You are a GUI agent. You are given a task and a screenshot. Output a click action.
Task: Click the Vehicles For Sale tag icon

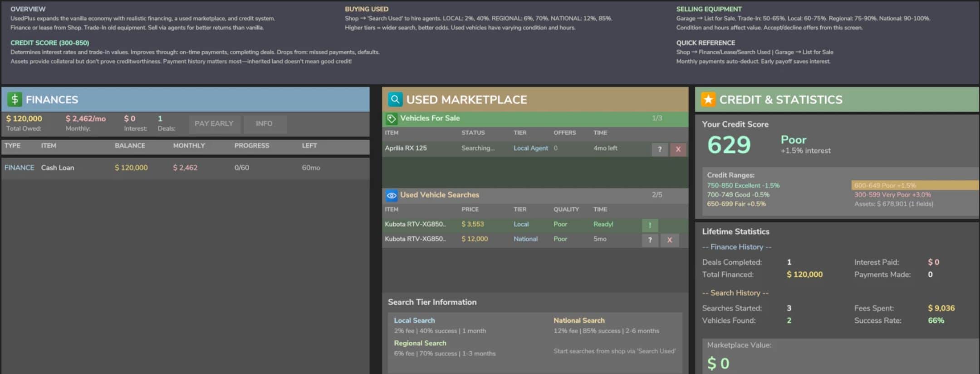pyautogui.click(x=391, y=119)
